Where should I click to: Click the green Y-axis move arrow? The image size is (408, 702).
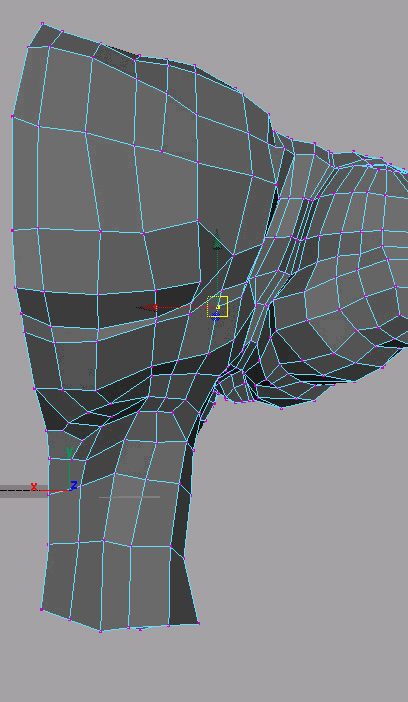click(217, 240)
